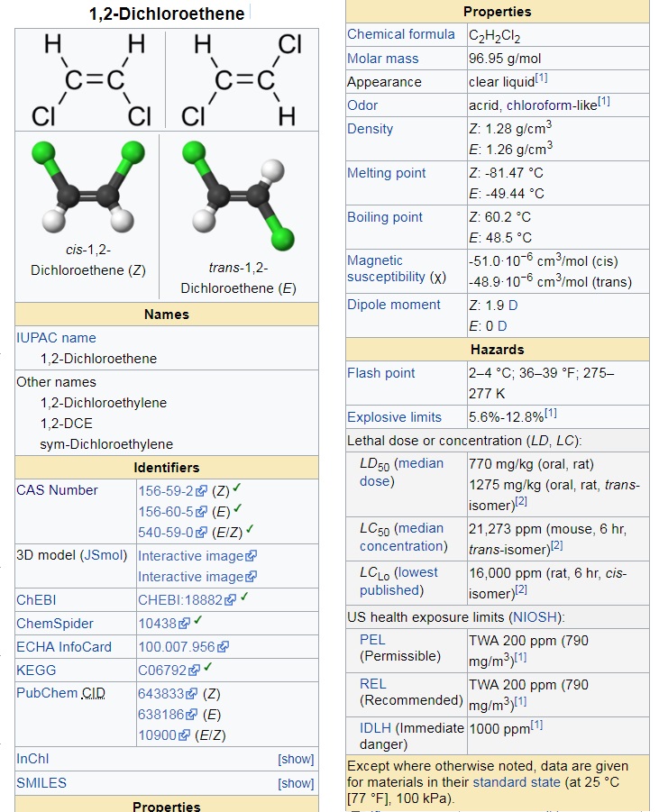Screen dimensions: 659x812
Task: Open the LCLo lowest published link
Action: coord(398,581)
